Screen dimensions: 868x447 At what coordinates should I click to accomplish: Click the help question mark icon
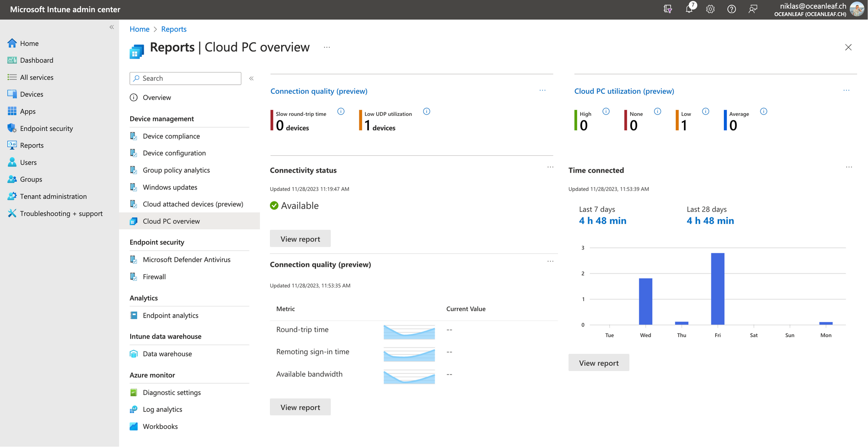(732, 9)
